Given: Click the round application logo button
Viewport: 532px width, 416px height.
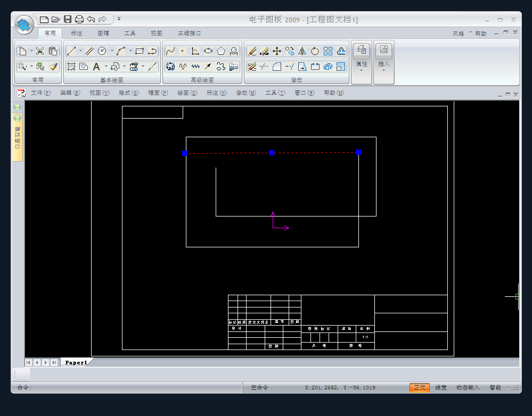Looking at the screenshot, I should [24, 25].
